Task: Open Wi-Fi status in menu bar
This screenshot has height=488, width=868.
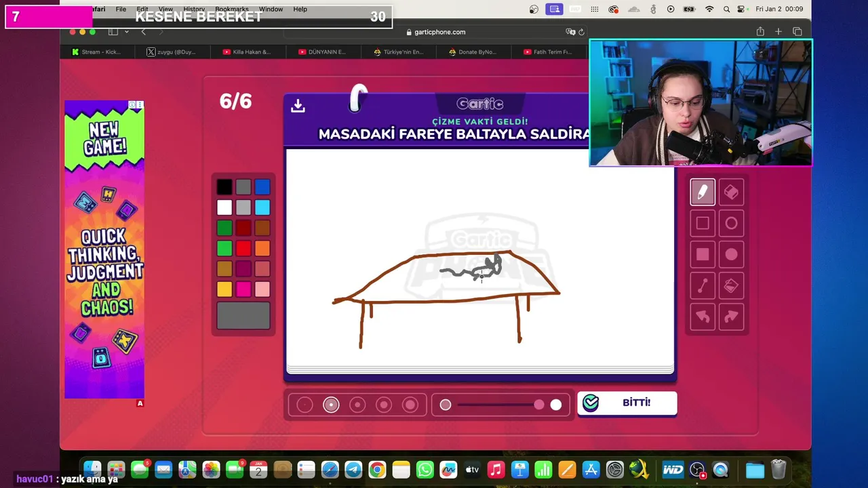Action: 709,9
